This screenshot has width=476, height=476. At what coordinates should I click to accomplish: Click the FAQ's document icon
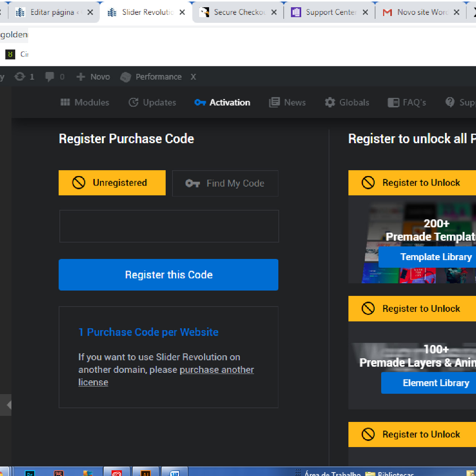(x=393, y=102)
